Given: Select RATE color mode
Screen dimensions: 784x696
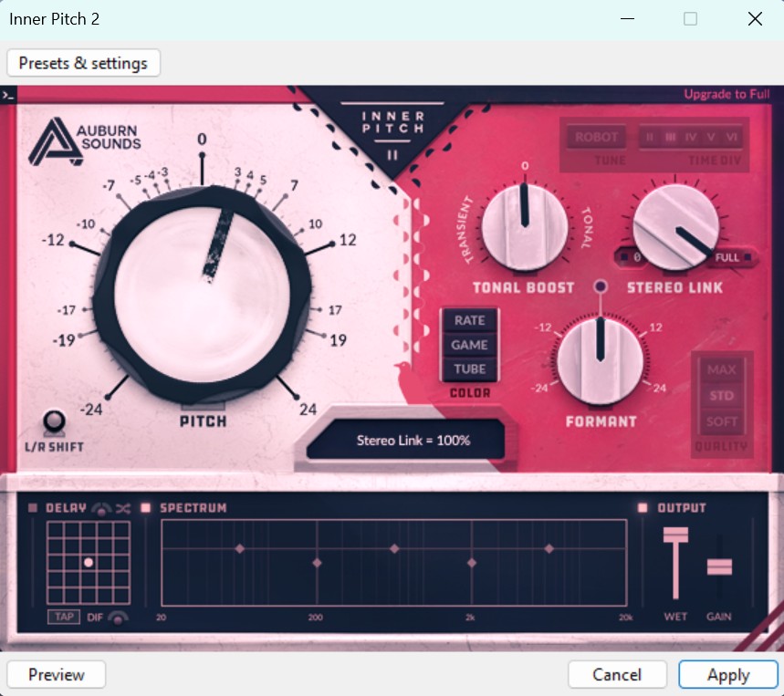Looking at the screenshot, I should pos(469,320).
